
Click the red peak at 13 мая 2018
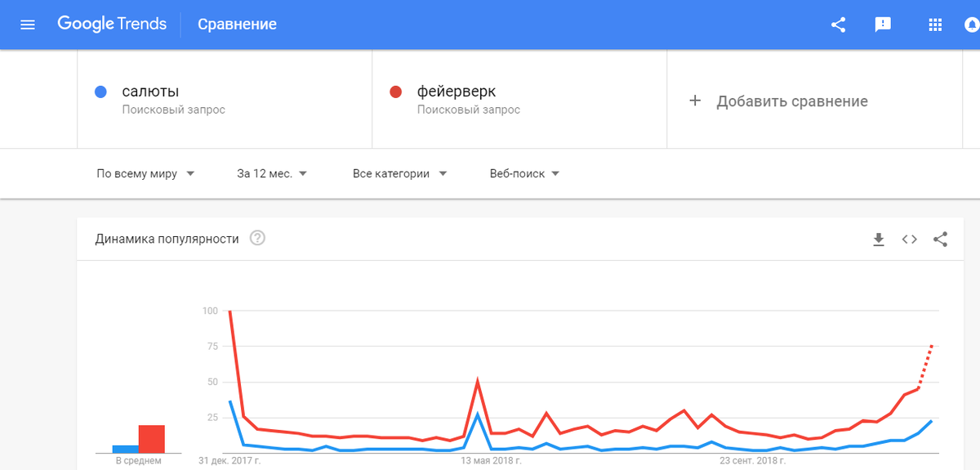477,381
